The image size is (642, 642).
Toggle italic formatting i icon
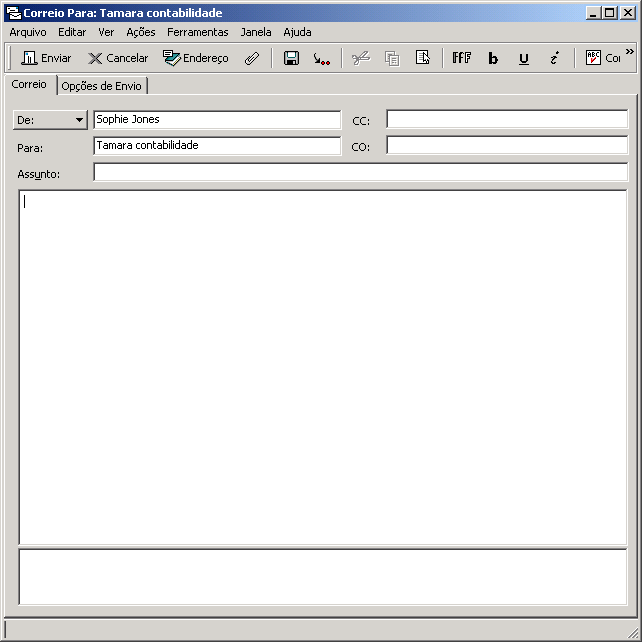[554, 58]
